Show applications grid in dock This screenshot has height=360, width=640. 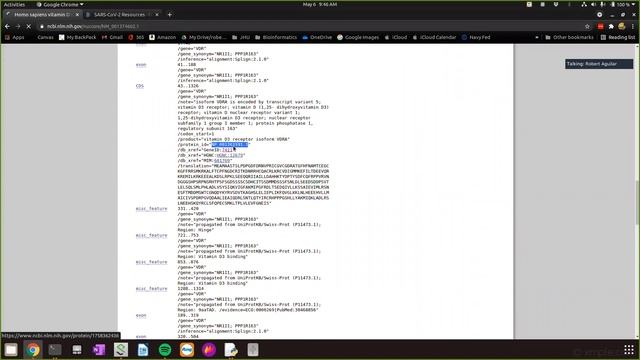click(x=629, y=350)
